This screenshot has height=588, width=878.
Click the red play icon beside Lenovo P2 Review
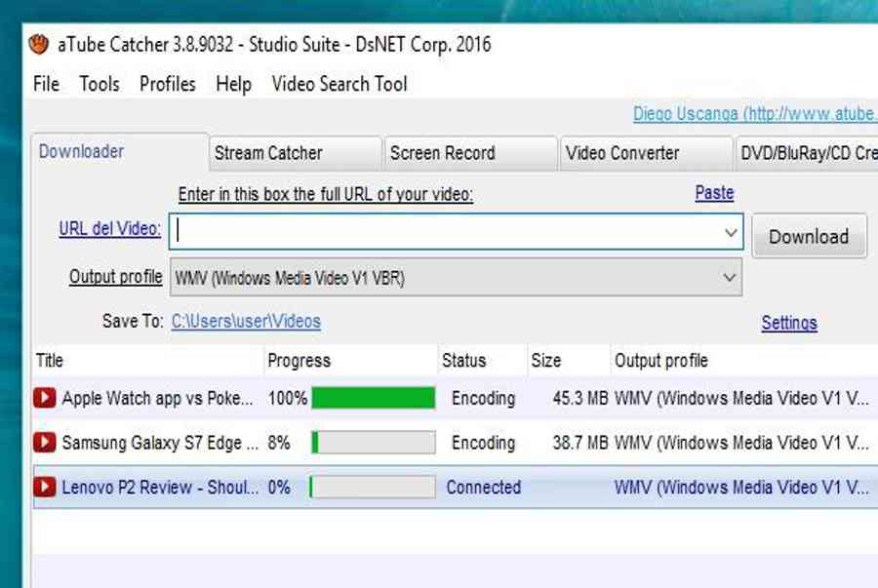44,488
